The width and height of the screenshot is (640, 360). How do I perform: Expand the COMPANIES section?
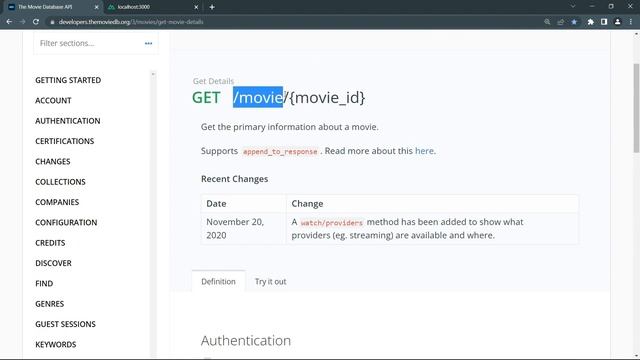pos(57,202)
